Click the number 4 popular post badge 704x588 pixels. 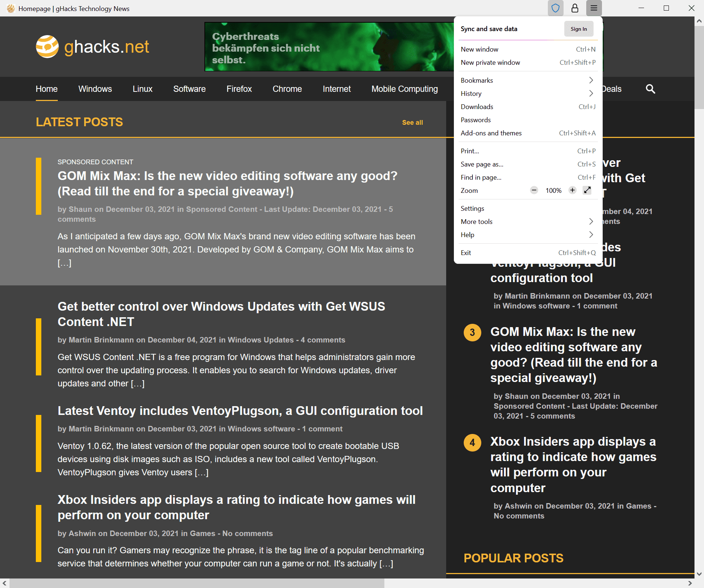(x=472, y=442)
